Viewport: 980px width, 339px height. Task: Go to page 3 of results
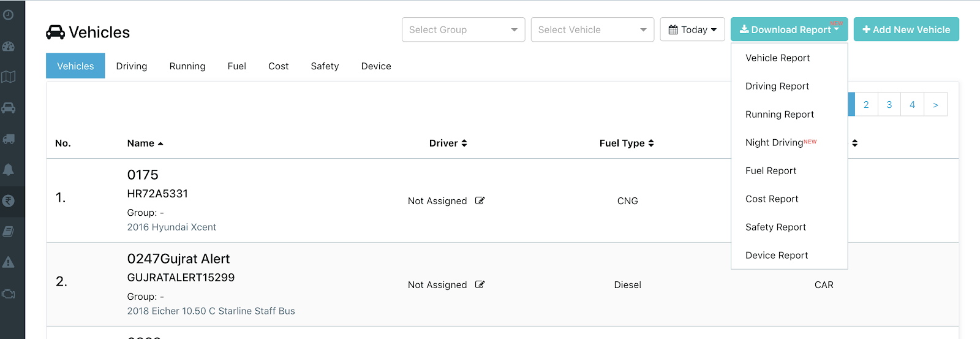pyautogui.click(x=889, y=105)
